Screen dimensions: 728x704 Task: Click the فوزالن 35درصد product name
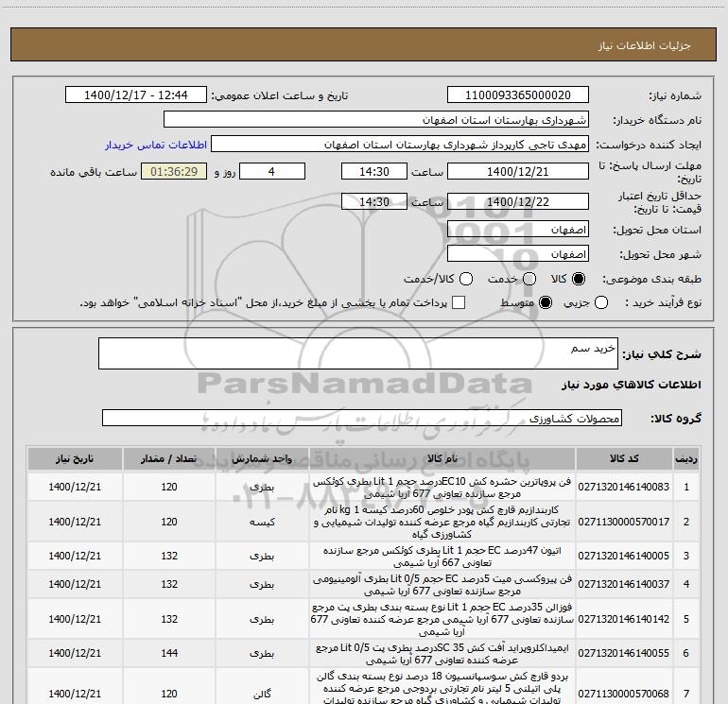(x=442, y=619)
